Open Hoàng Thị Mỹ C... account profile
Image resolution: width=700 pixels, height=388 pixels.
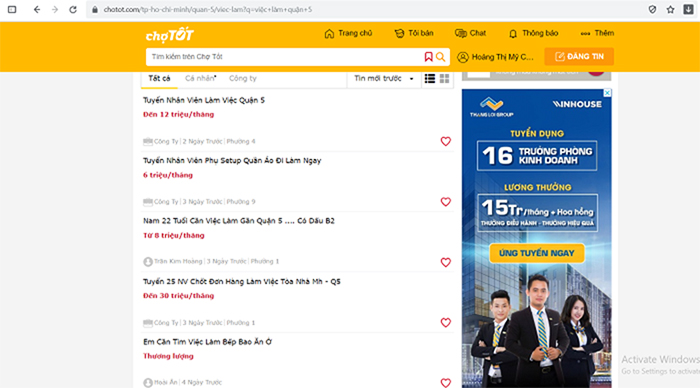pos(496,57)
